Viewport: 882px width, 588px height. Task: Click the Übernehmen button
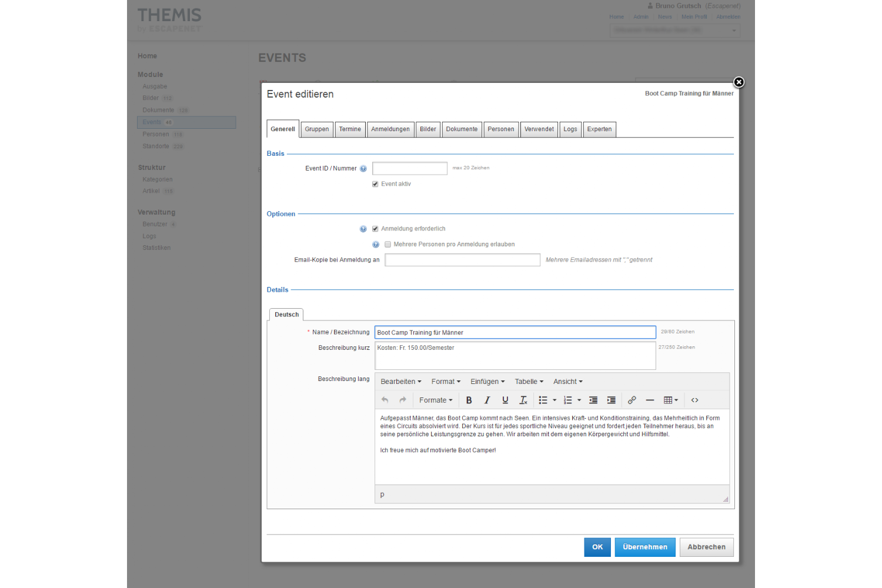pyautogui.click(x=645, y=547)
